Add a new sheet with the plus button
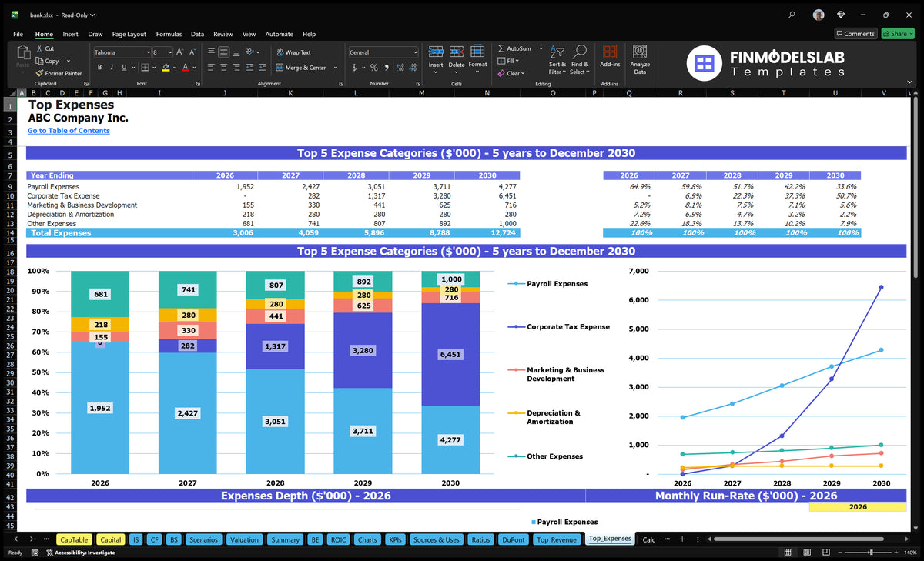This screenshot has width=924, height=561. pyautogui.click(x=681, y=539)
